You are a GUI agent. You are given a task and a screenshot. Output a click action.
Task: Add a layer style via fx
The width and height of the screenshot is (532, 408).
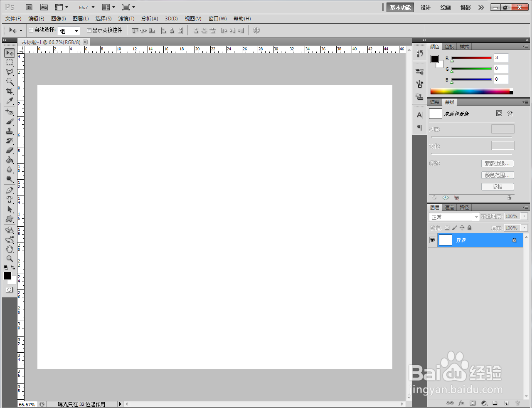pyautogui.click(x=461, y=403)
